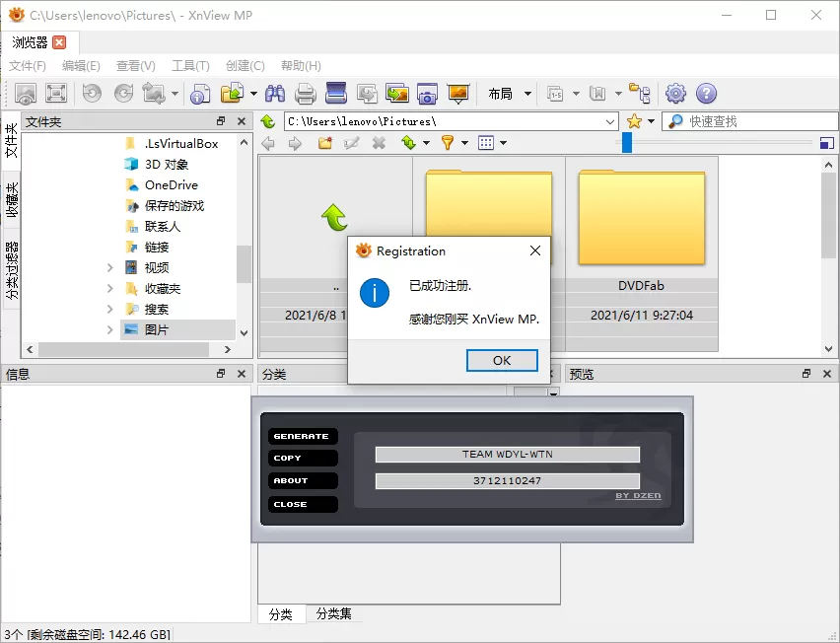Adjust the thumbnail size slider
Viewport: 840px width, 643px height.
(625, 142)
